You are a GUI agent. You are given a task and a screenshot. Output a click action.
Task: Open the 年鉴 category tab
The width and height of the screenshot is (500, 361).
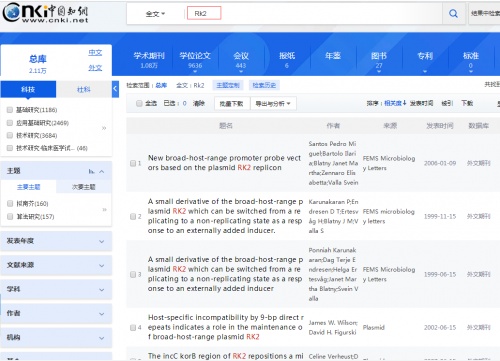(x=333, y=56)
